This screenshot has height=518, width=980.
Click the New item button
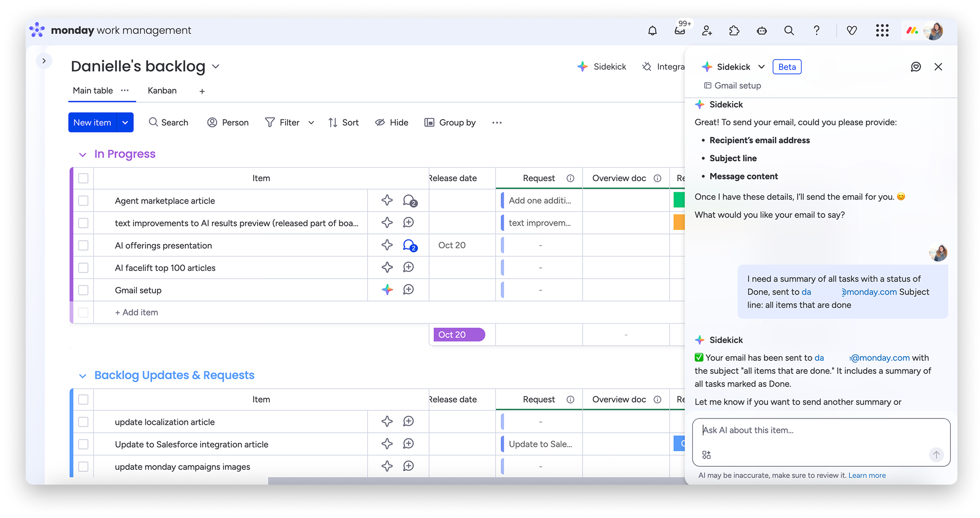coord(92,123)
